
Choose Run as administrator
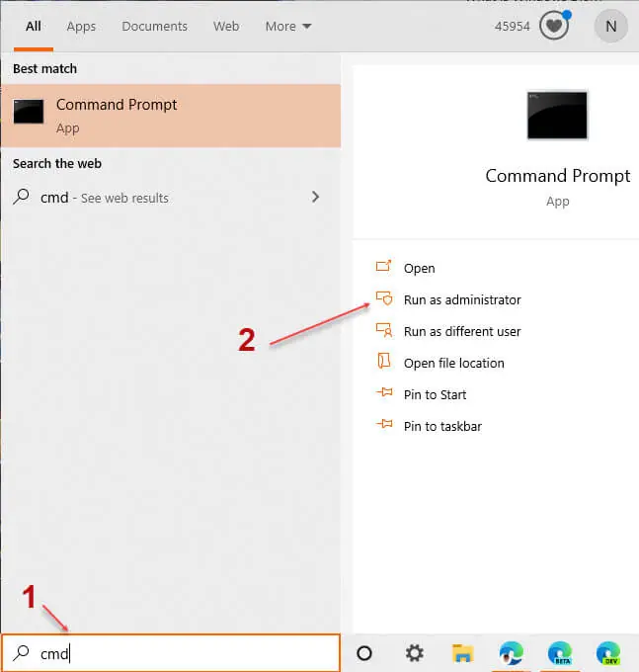click(x=462, y=300)
